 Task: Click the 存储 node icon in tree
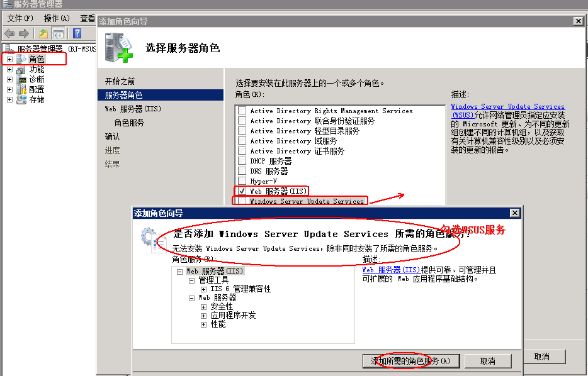pyautogui.click(x=22, y=99)
